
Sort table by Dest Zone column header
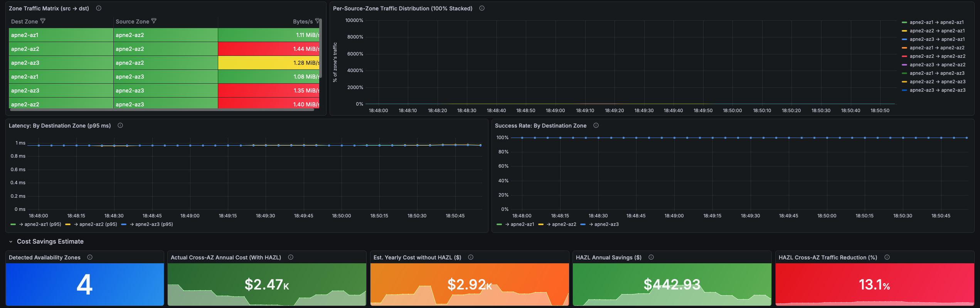(x=24, y=22)
